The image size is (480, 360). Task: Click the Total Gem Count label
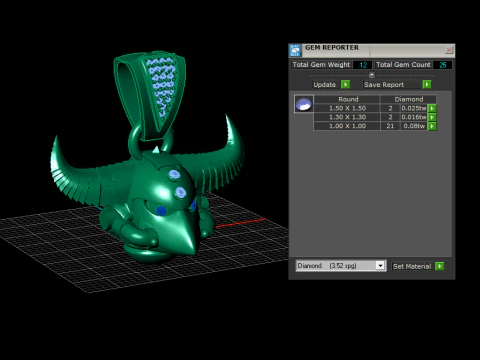(x=403, y=65)
